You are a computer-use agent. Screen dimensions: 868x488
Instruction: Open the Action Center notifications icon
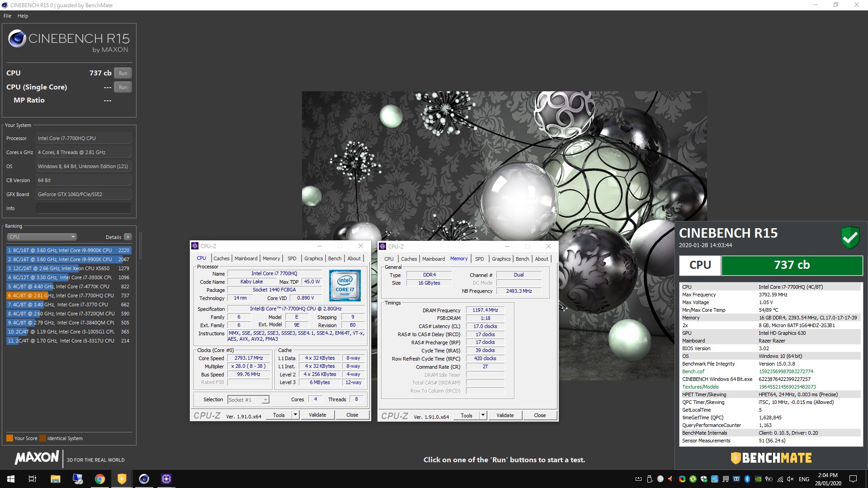(853, 479)
